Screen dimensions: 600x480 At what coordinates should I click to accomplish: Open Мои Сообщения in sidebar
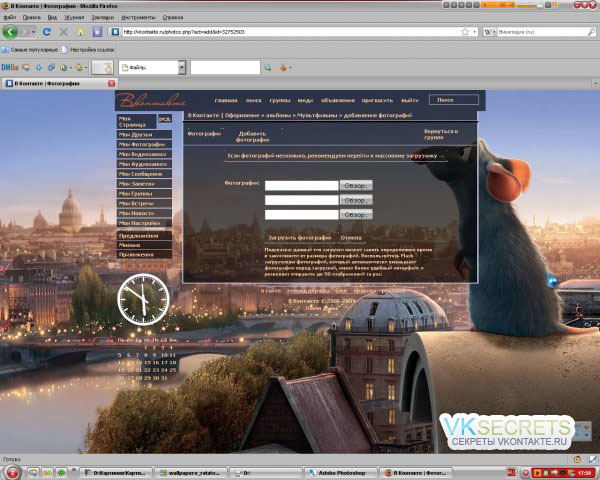click(144, 174)
